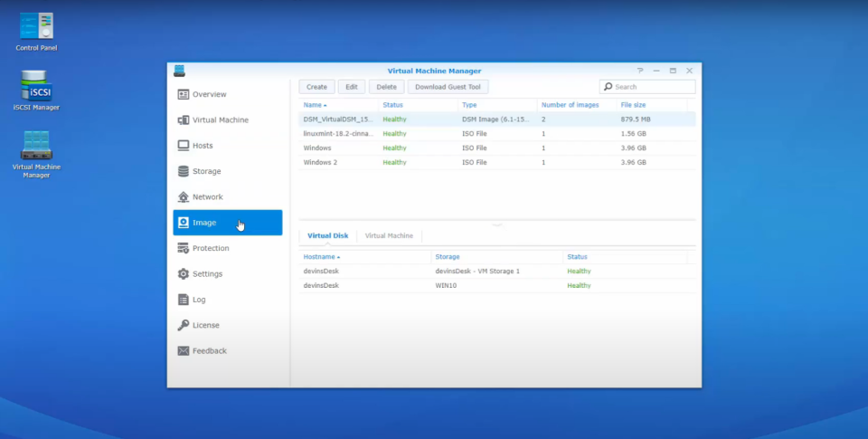Viewport: 868px width, 439px height.
Task: Sort by the Status column in image list
Action: point(418,105)
